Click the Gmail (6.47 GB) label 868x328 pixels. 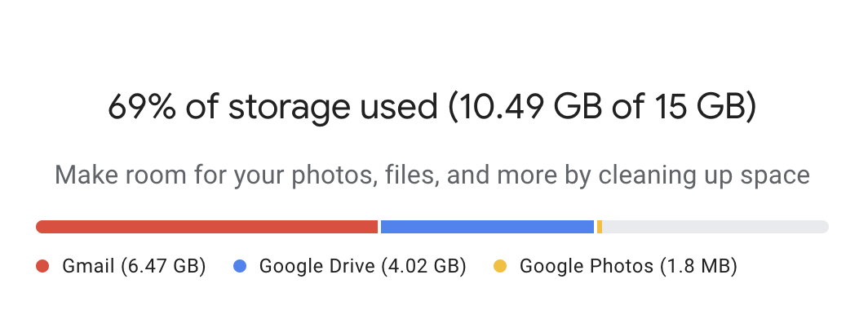(x=134, y=267)
